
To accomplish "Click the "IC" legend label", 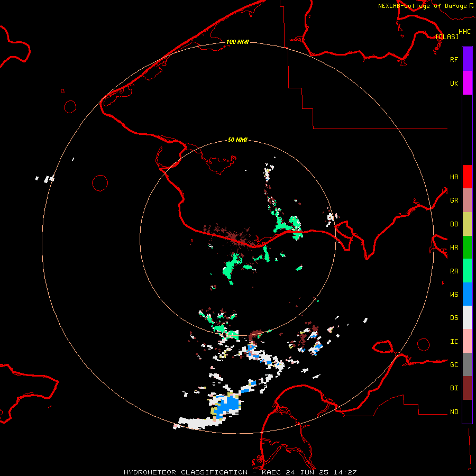I will [x=454, y=342].
